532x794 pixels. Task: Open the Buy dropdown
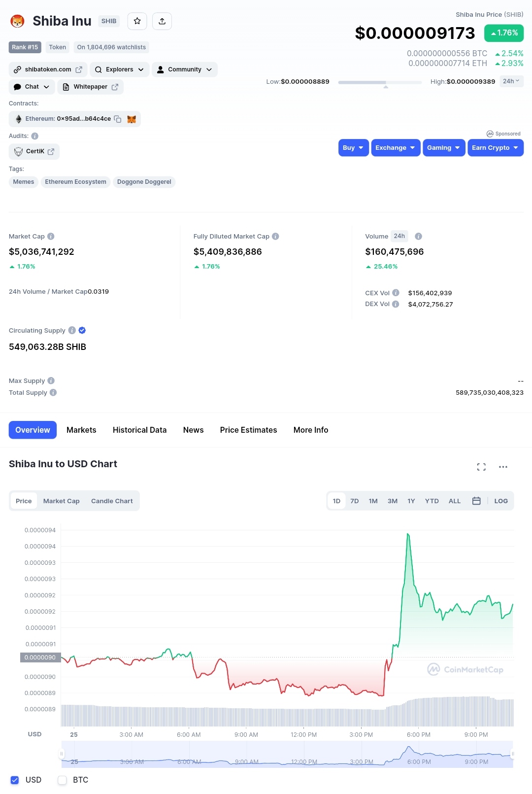[354, 148]
